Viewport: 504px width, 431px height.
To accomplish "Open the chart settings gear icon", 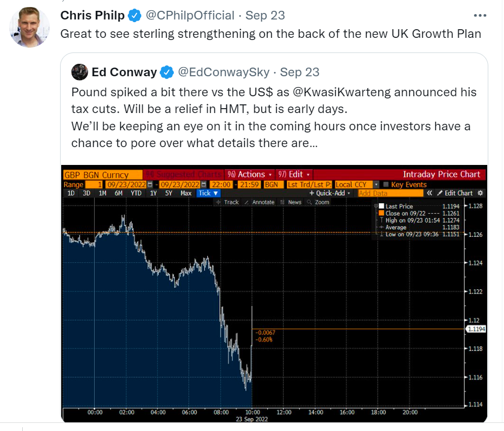I will [x=480, y=193].
